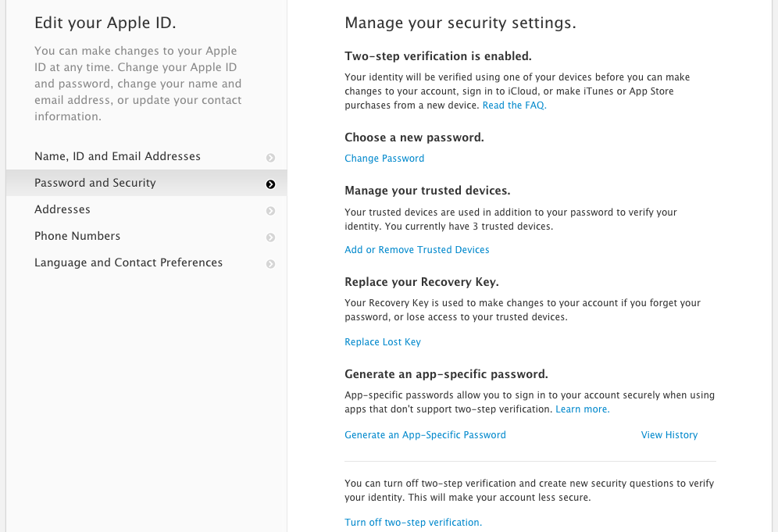Click the arrow icon beside Addresses
Viewport: 778px width, 532px height.
(x=270, y=211)
